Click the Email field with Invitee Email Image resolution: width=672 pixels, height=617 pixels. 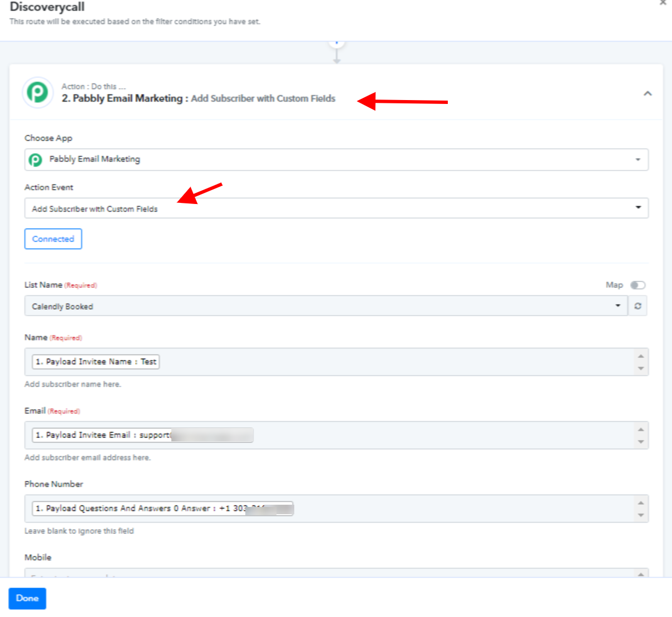[x=336, y=435]
